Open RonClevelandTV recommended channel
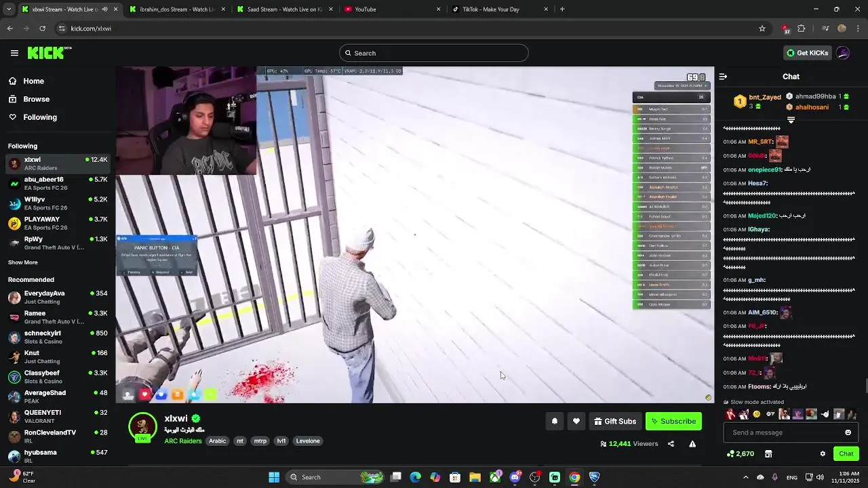Viewport: 868px width, 488px height. pyautogui.click(x=58, y=436)
